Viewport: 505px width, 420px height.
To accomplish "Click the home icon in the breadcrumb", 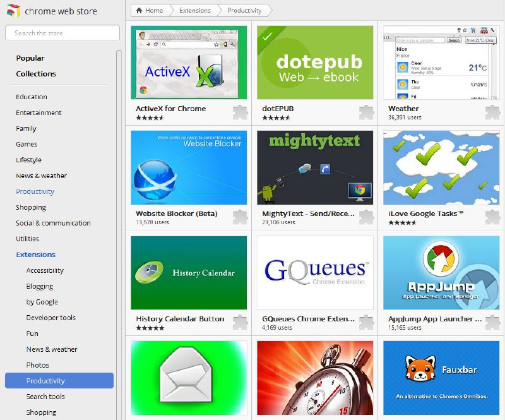I will [x=139, y=10].
